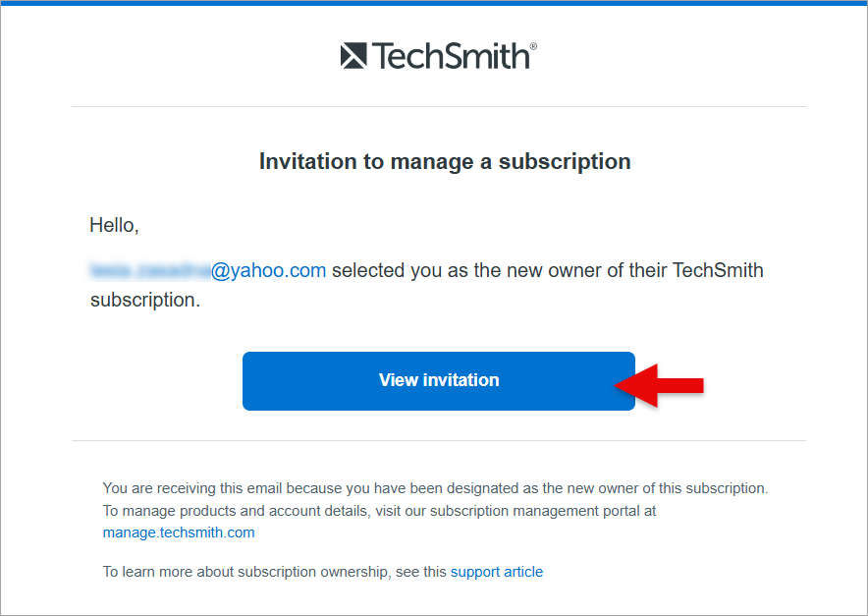
Task: Click the "To learn more about subscription ownership" text
Action: click(x=275, y=571)
